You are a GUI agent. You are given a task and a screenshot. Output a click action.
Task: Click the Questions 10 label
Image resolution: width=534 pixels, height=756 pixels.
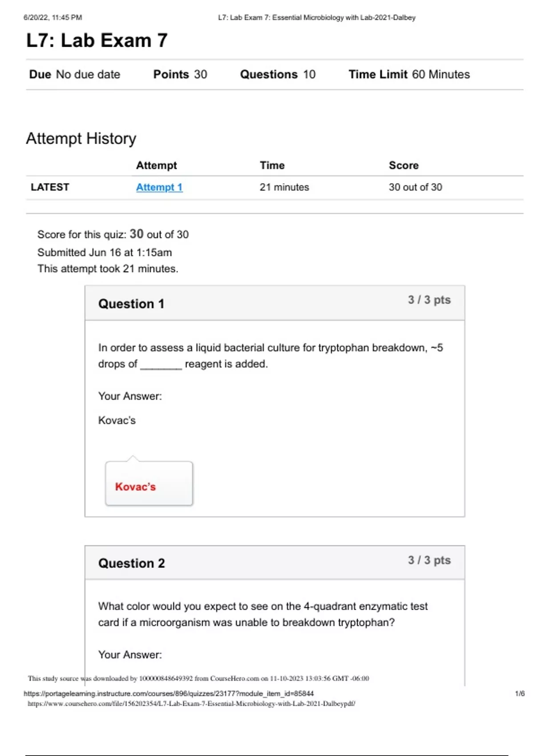click(x=278, y=74)
